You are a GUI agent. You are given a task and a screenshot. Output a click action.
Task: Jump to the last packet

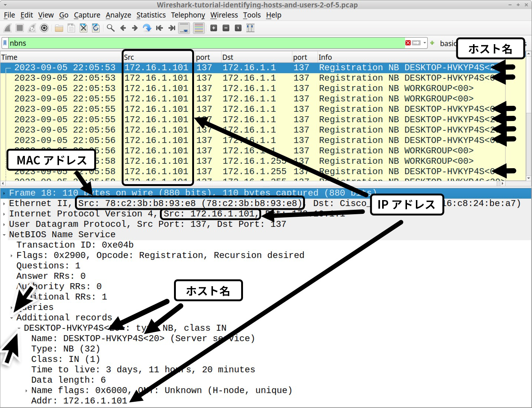[x=171, y=28]
